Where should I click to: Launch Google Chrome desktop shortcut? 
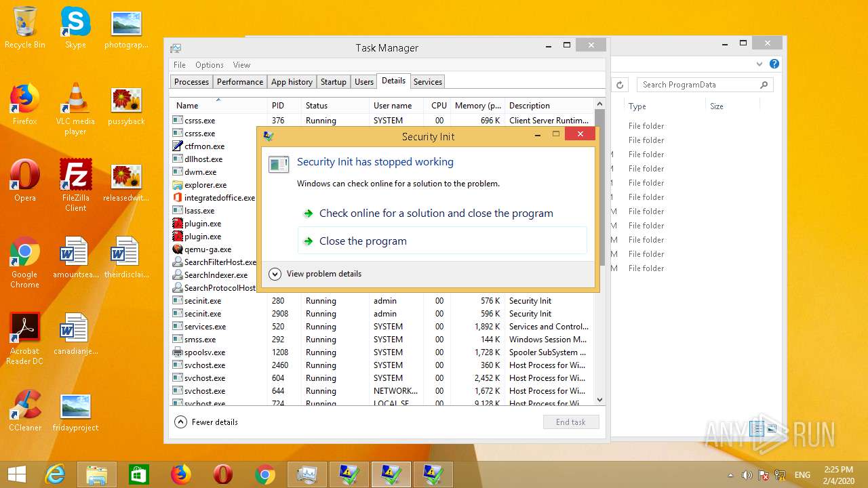click(24, 262)
